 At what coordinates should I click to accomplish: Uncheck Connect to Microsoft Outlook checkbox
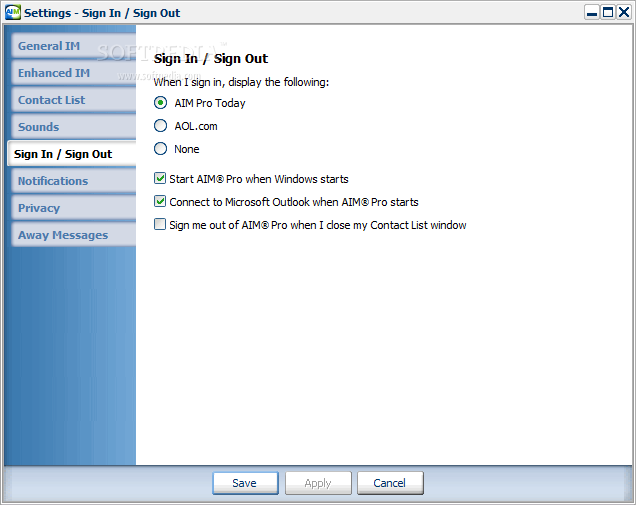[x=160, y=202]
